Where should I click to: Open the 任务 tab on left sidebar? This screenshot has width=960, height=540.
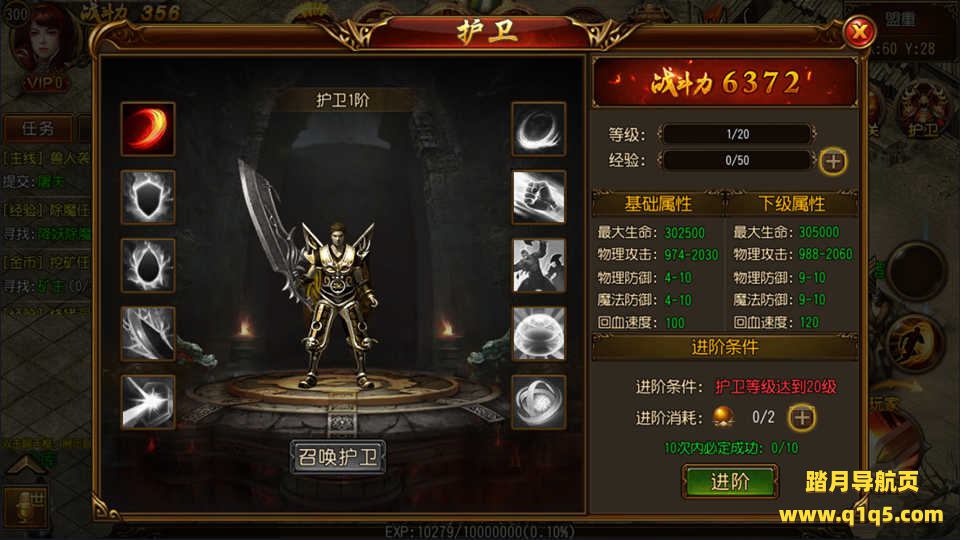pyautogui.click(x=38, y=129)
